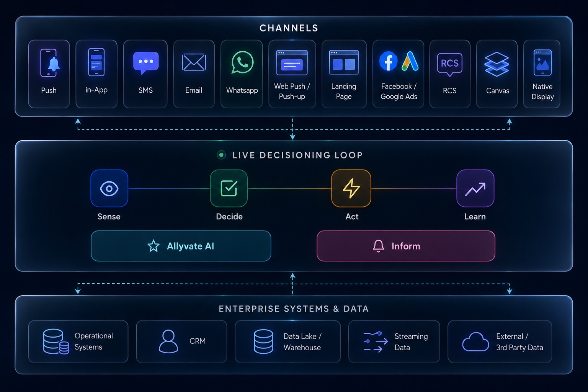Click the Canvas label text

[x=498, y=91]
